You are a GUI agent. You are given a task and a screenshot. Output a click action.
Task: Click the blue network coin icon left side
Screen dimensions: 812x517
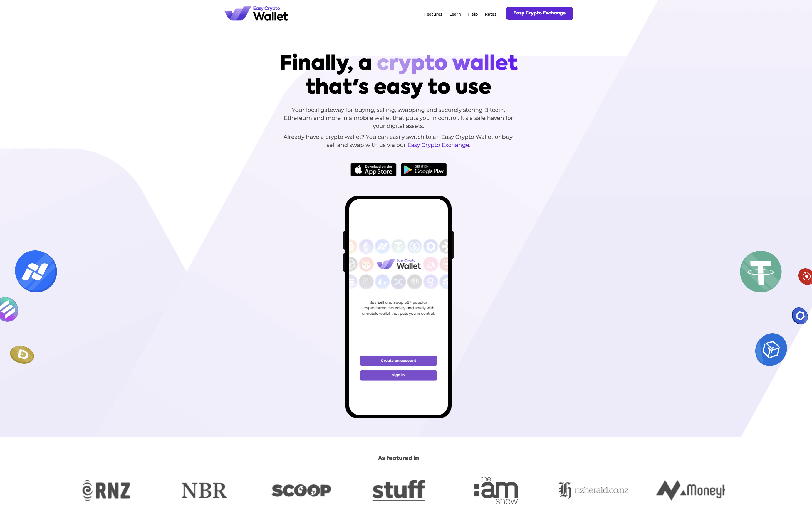pos(36,272)
